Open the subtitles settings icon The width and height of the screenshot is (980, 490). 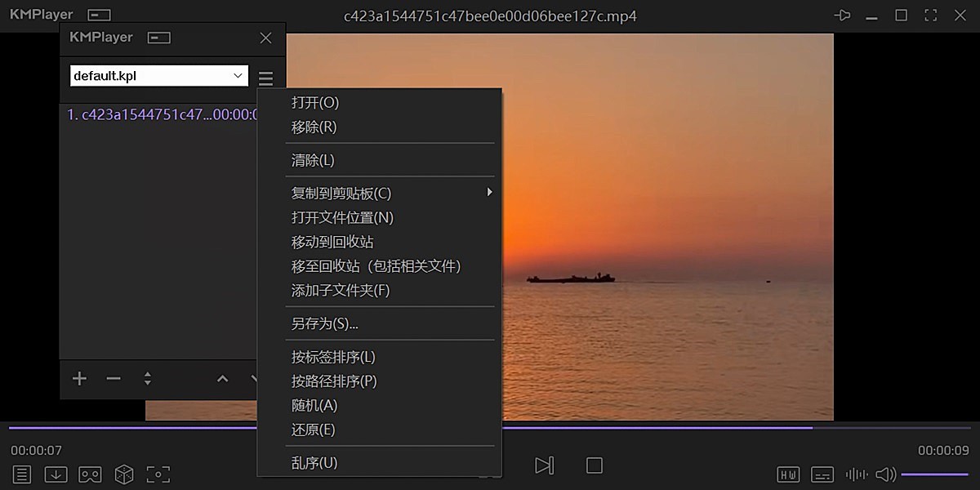click(x=822, y=474)
